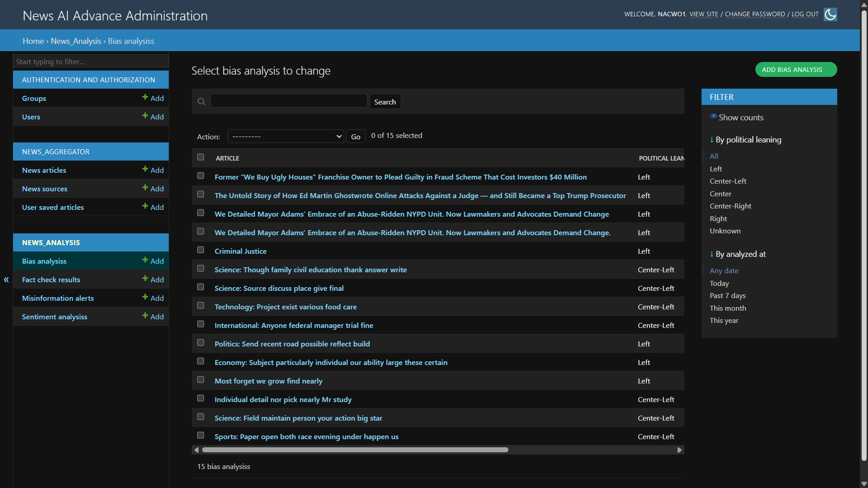Tick checkbox for Criminal Justice row
Image resolution: width=868 pixels, height=488 pixels.
pos(201,250)
